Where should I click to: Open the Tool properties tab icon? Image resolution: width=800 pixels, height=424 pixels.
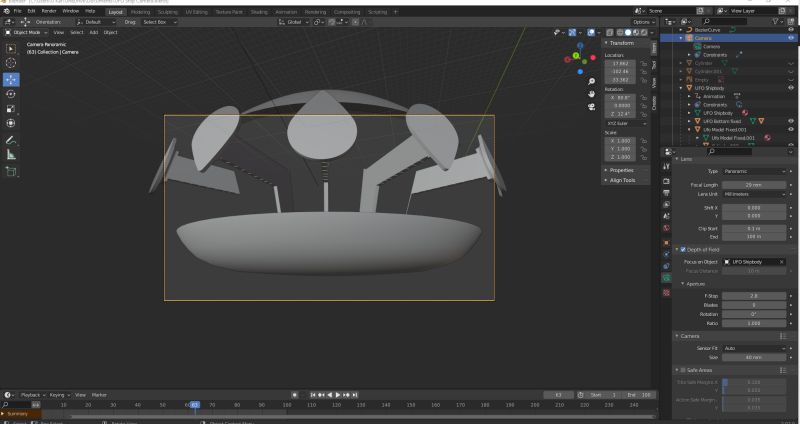click(666, 167)
